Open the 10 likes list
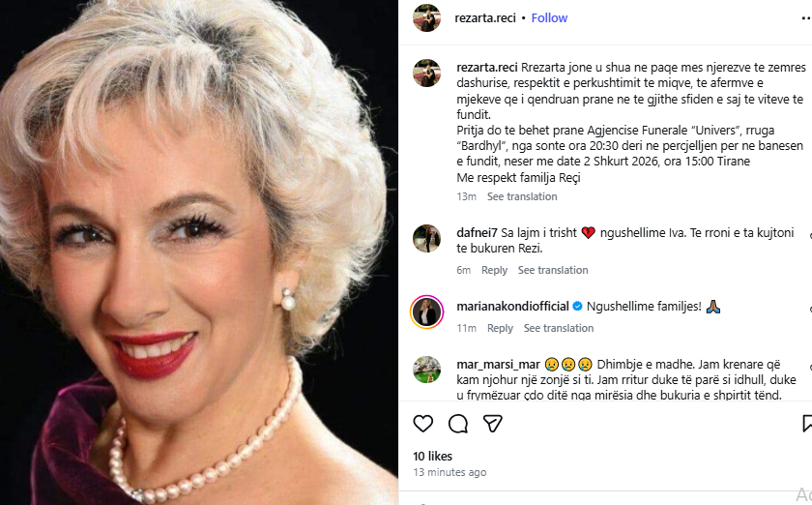812x505 pixels. click(432, 456)
